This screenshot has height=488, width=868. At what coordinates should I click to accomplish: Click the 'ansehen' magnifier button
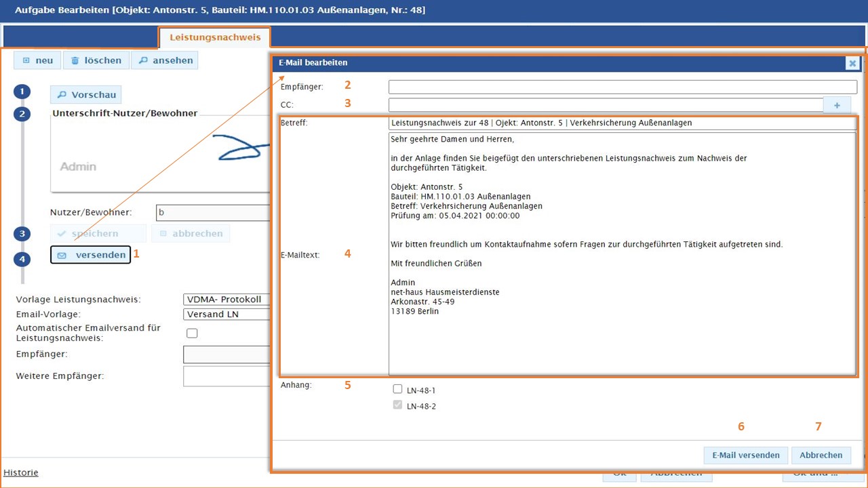point(165,60)
